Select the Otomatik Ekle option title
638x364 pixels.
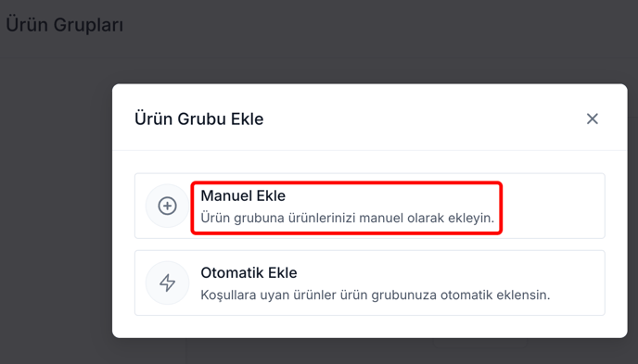(x=249, y=272)
